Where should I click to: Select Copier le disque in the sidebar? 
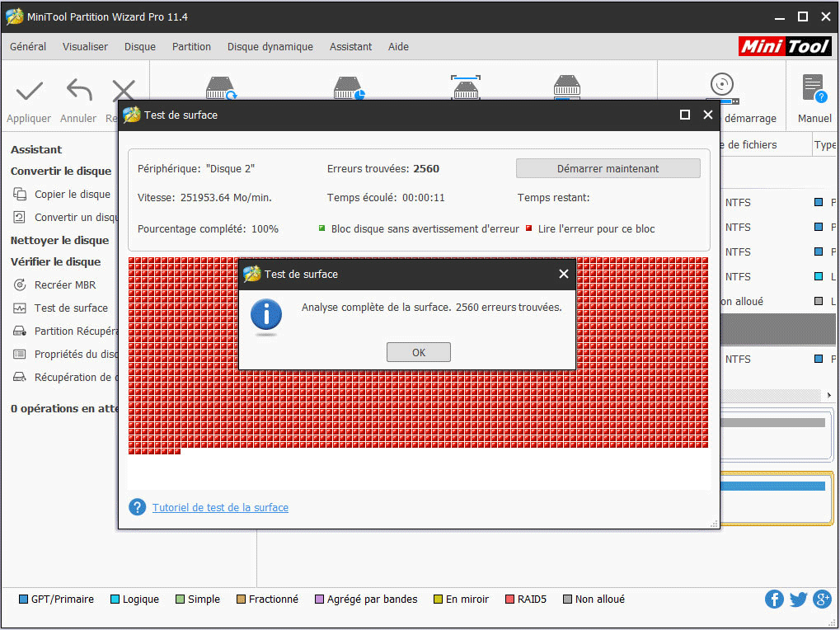73,194
